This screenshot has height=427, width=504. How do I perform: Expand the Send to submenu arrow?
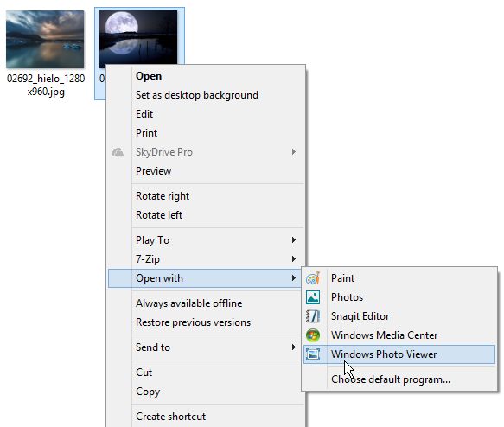pos(293,347)
